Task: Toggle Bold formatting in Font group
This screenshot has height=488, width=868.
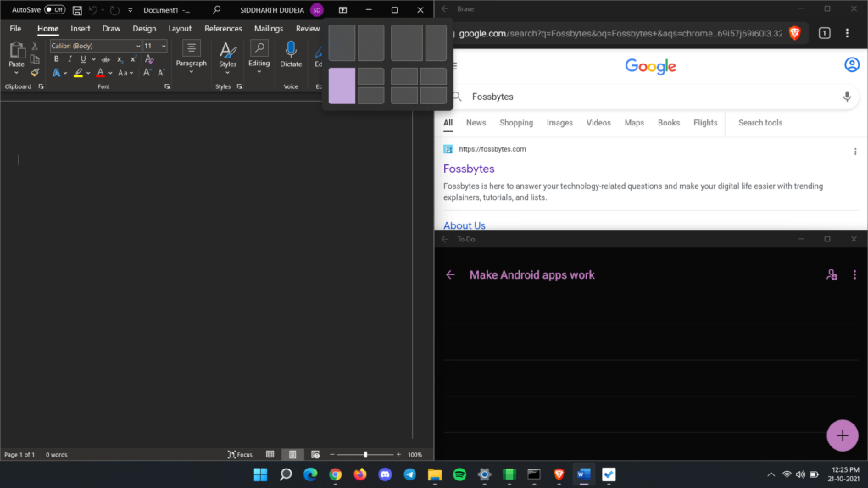Action: tap(56, 59)
